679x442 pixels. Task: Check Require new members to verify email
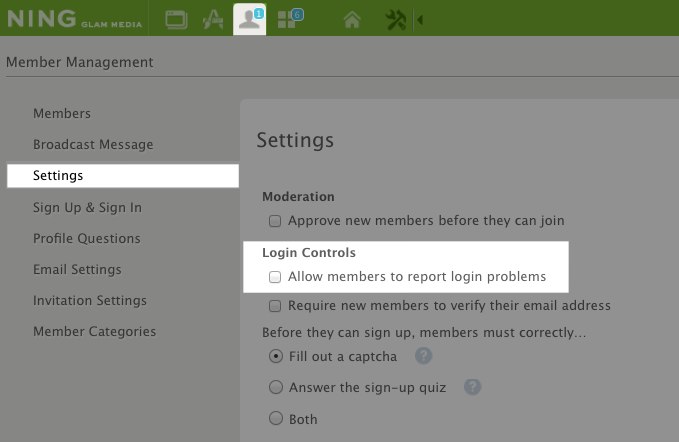[x=275, y=306]
